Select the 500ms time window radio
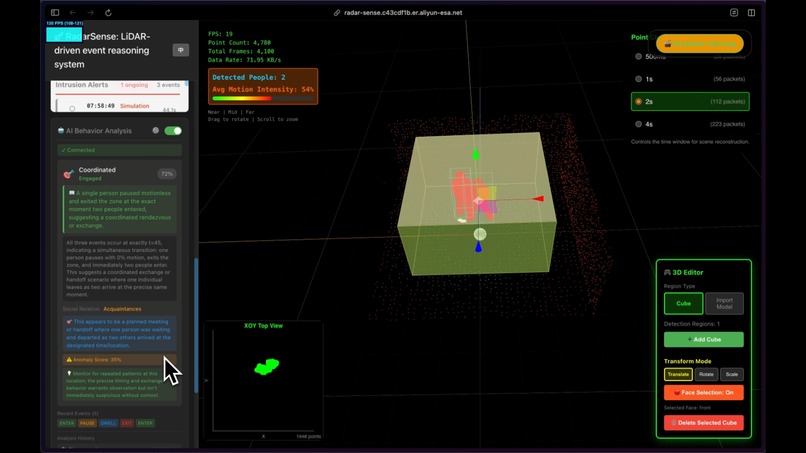The image size is (806, 453). [638, 57]
